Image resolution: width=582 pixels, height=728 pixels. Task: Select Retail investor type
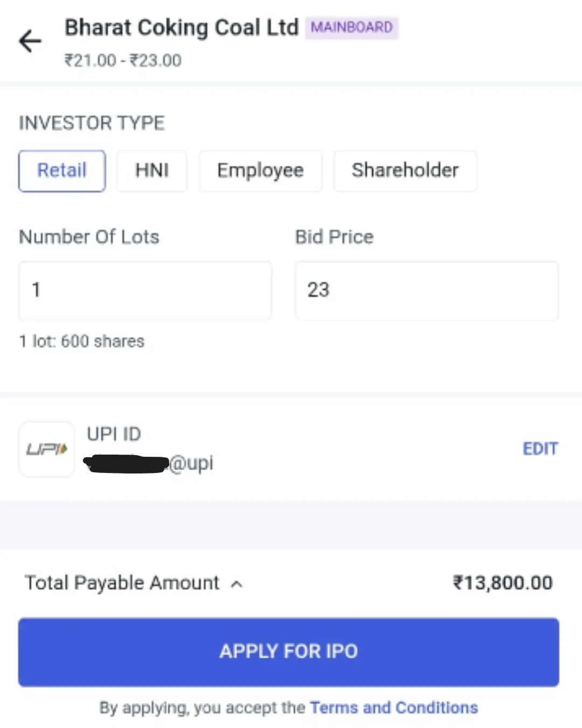(x=62, y=171)
